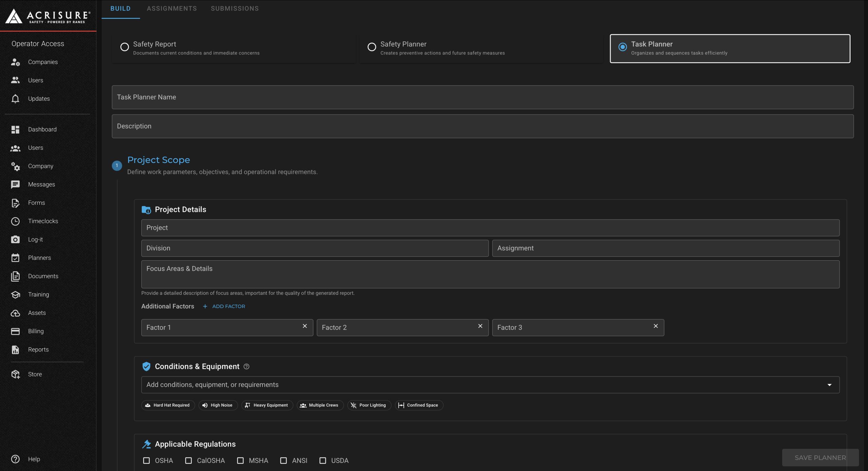Open Training

point(38,294)
